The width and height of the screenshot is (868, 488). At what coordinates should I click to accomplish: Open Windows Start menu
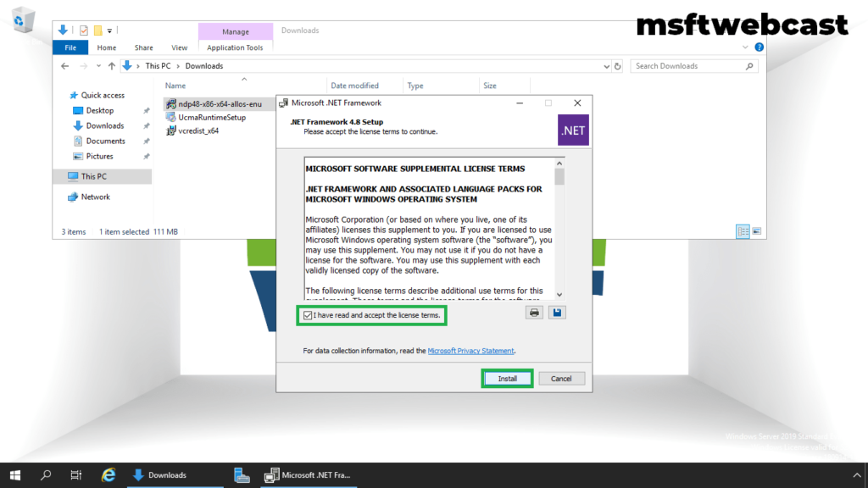click(15, 474)
